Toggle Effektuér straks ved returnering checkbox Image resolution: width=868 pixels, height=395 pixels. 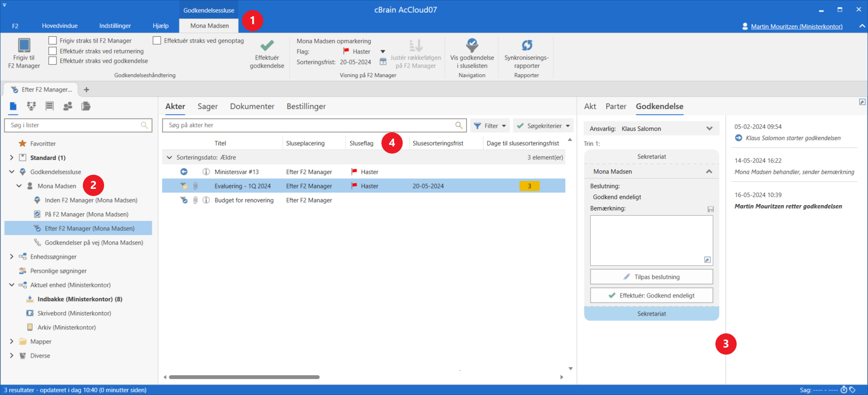[53, 51]
